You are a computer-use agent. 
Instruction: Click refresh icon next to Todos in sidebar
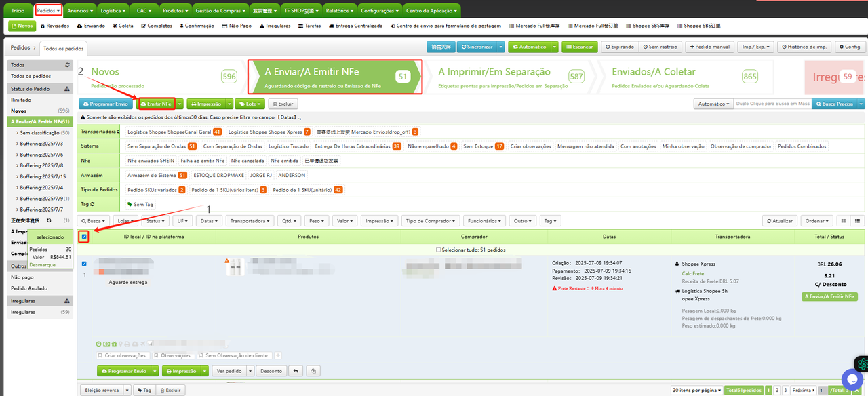[x=67, y=65]
